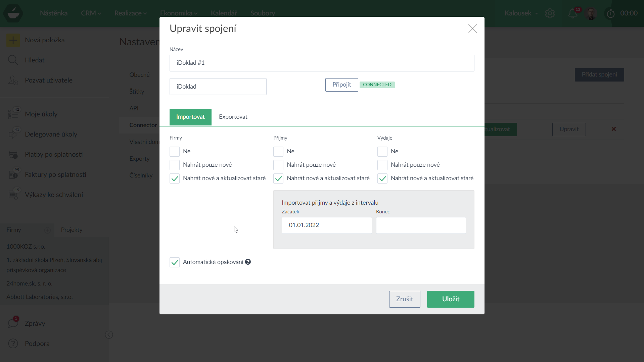The image size is (644, 362).
Task: Check 'Nahrát pouze nové' under Příjmy
Action: [278, 165]
